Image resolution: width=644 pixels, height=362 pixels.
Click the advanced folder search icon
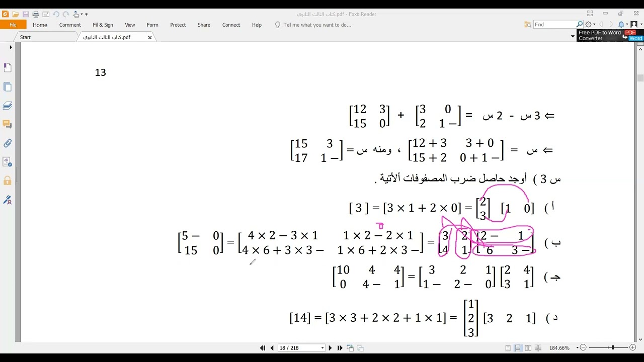coord(528,24)
